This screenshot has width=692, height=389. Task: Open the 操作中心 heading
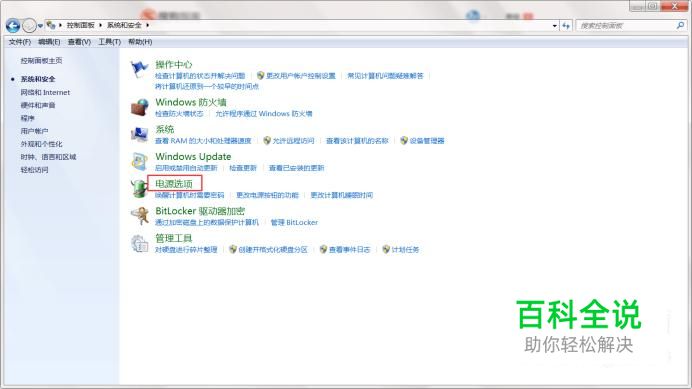(x=173, y=64)
